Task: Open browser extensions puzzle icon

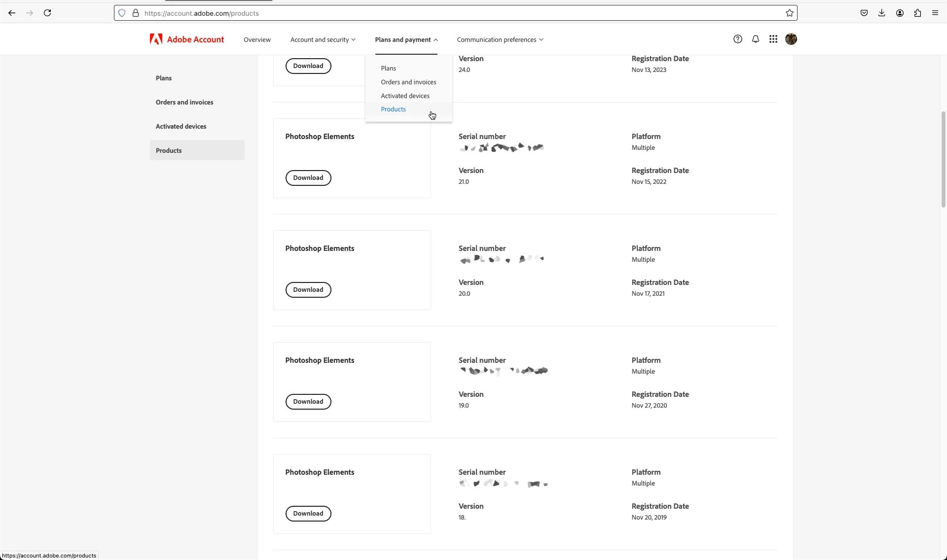Action: [x=917, y=13]
